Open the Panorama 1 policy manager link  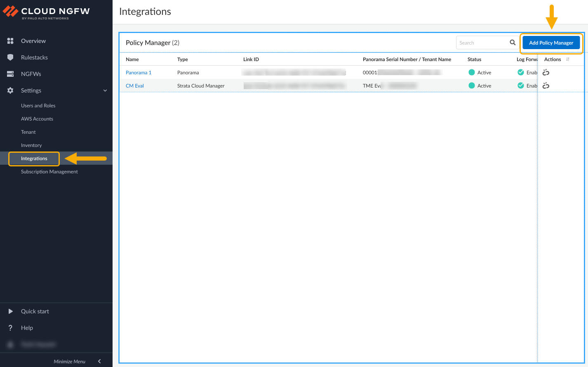pyautogui.click(x=139, y=73)
